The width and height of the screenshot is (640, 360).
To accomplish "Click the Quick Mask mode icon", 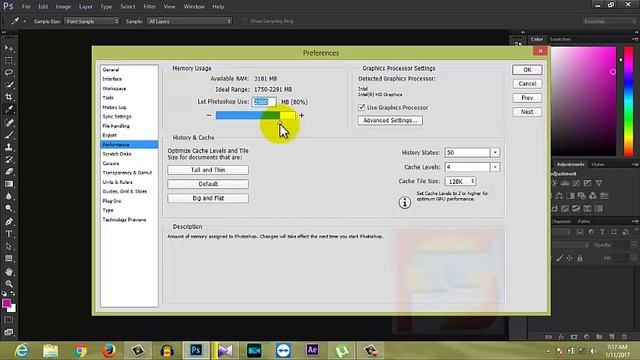I will point(9,320).
